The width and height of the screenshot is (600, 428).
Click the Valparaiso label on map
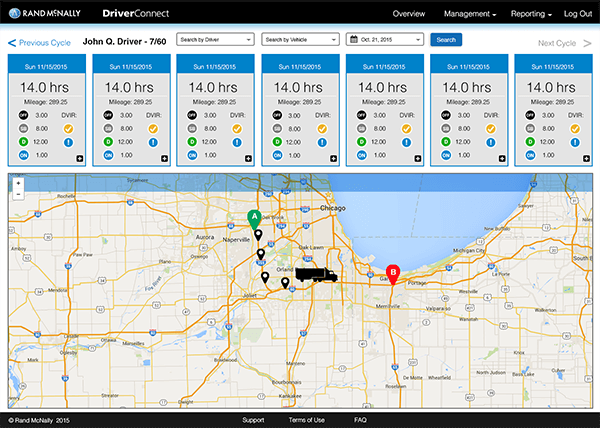(x=438, y=308)
